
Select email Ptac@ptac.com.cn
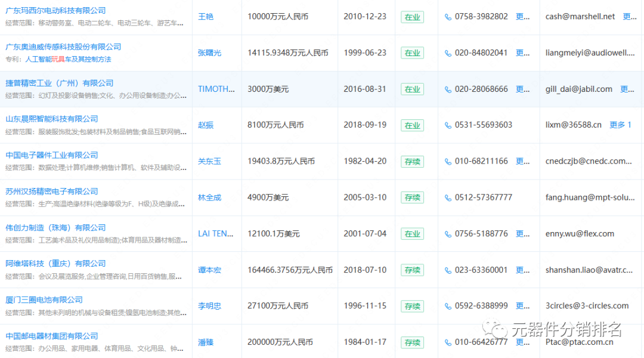point(579,342)
